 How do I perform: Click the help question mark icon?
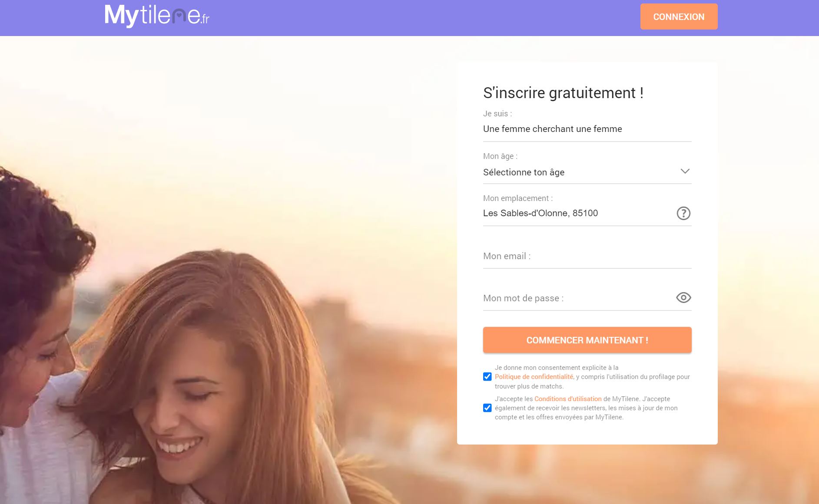click(683, 213)
